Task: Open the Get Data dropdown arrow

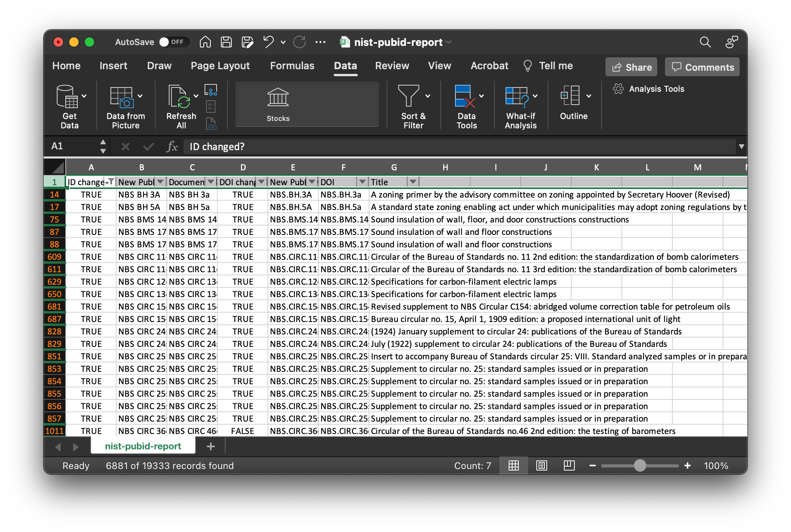Action: pyautogui.click(x=84, y=96)
